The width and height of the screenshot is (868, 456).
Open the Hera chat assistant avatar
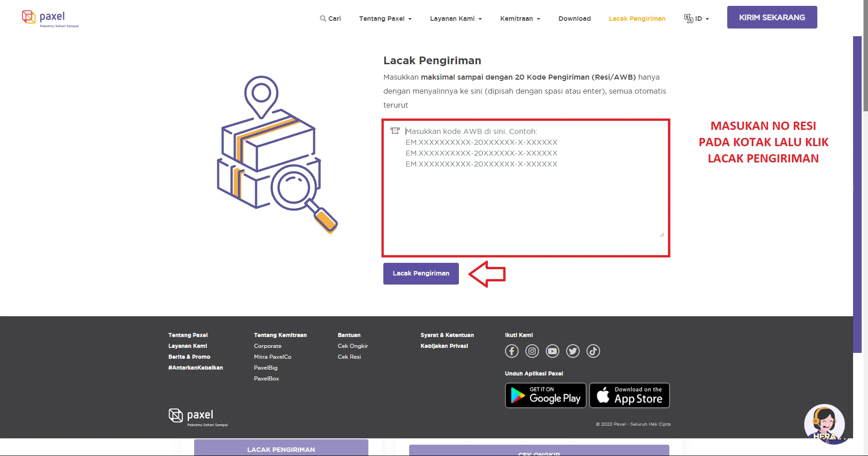[824, 424]
